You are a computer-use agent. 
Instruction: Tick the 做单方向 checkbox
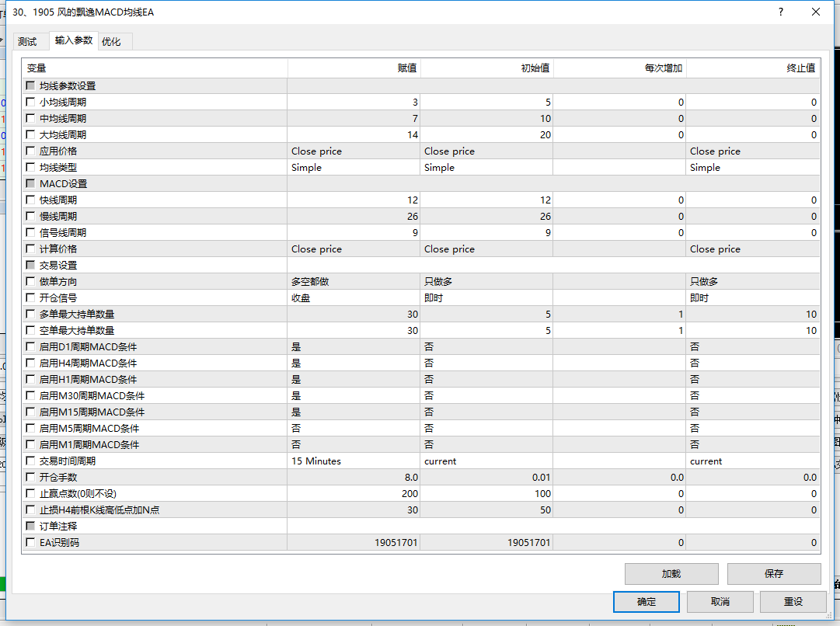click(30, 281)
